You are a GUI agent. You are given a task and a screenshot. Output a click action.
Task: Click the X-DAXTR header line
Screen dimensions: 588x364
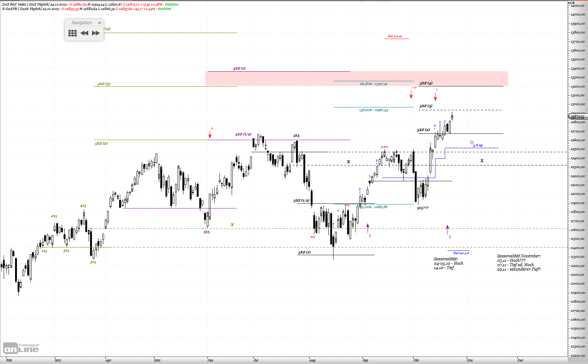(86, 9)
